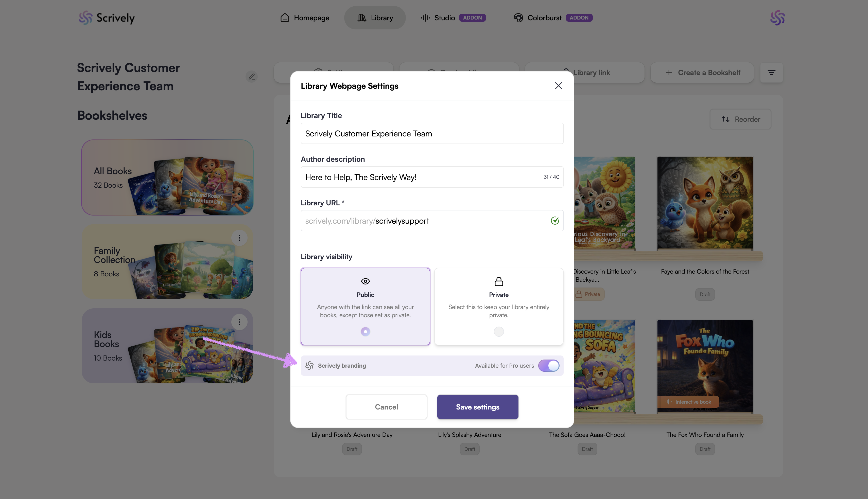Viewport: 868px width, 499px height.
Task: Open the Reorder sorting control
Action: [740, 119]
